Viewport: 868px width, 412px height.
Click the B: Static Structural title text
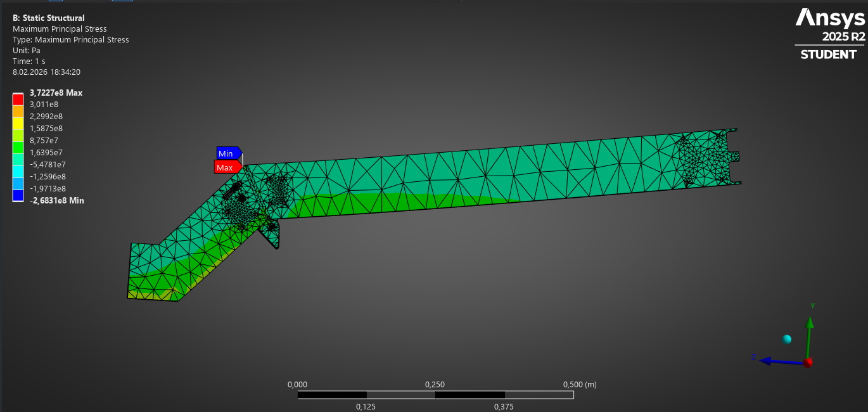click(49, 18)
